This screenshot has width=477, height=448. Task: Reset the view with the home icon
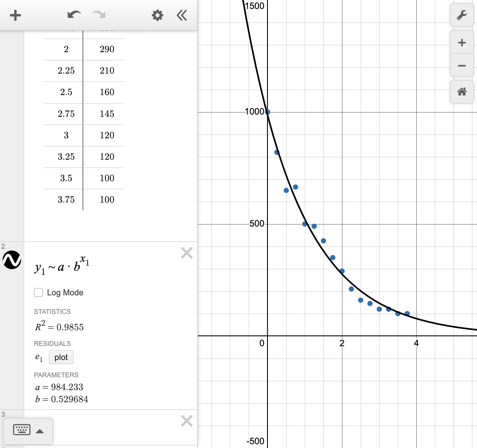pyautogui.click(x=461, y=92)
